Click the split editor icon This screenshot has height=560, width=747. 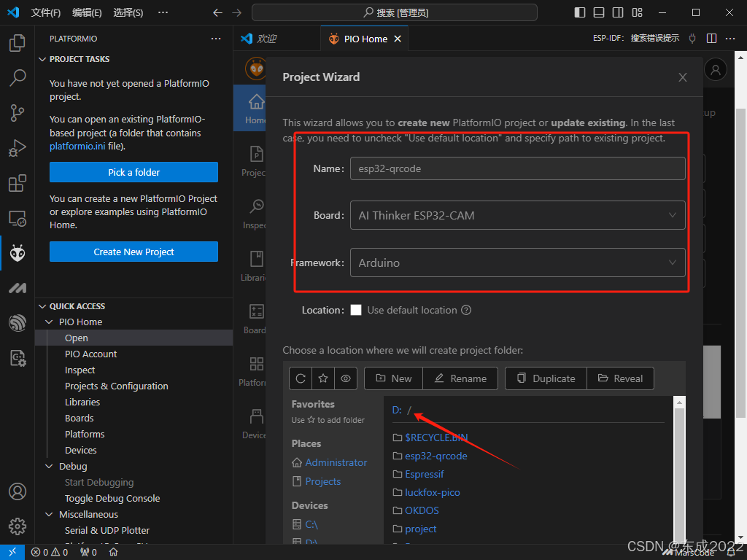tap(712, 38)
